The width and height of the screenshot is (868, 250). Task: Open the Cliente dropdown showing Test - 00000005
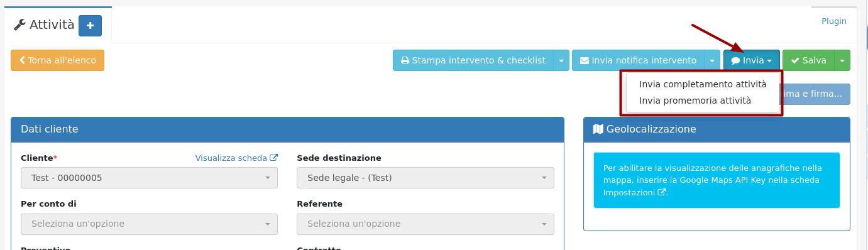(149, 178)
